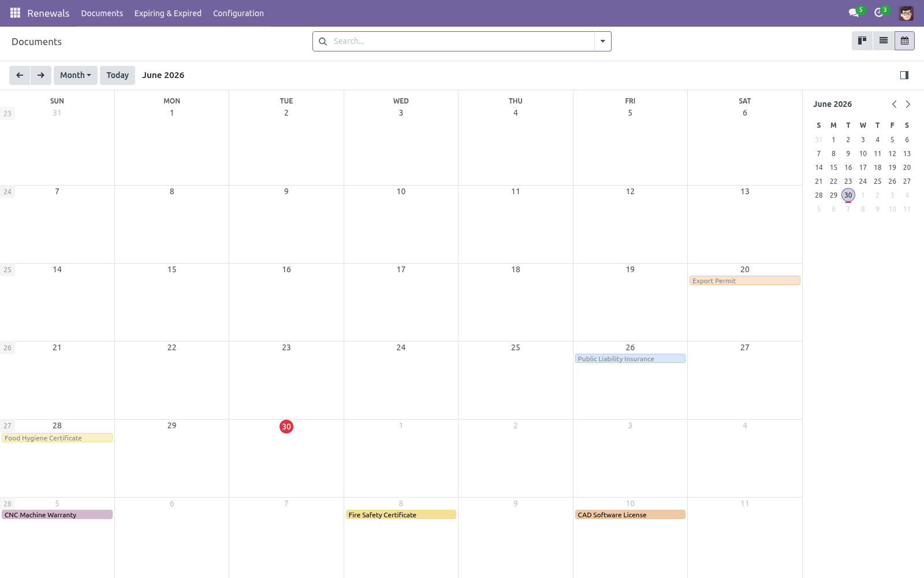Open Food Hygiene Certificate event
Viewport: 924px width, 578px height.
(x=57, y=438)
